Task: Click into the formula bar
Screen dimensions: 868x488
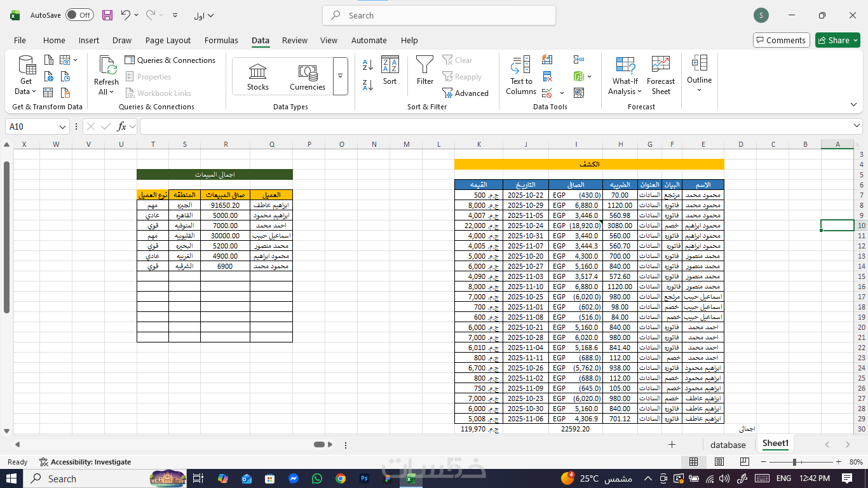Action: pos(496,126)
